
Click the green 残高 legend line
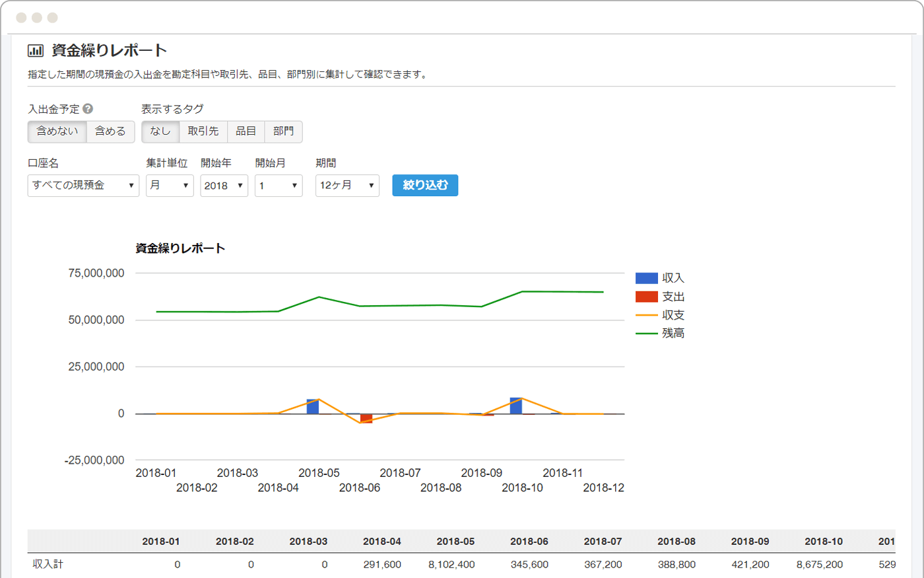tap(646, 334)
